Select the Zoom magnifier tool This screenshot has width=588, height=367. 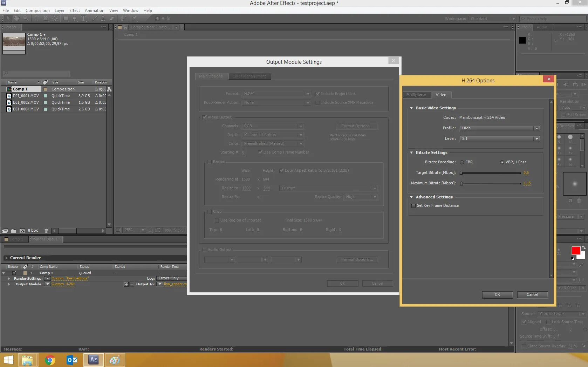[26, 18]
